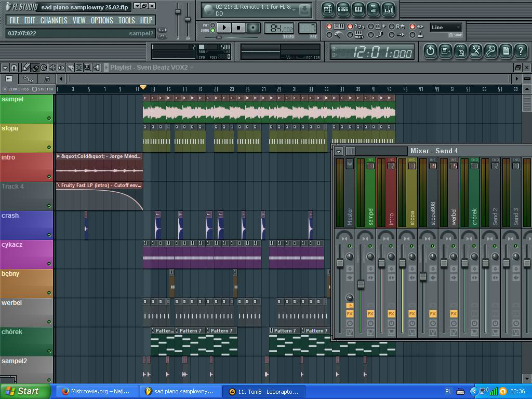Open the Line snap dropdown
This screenshot has height=399, width=532.
click(x=446, y=28)
